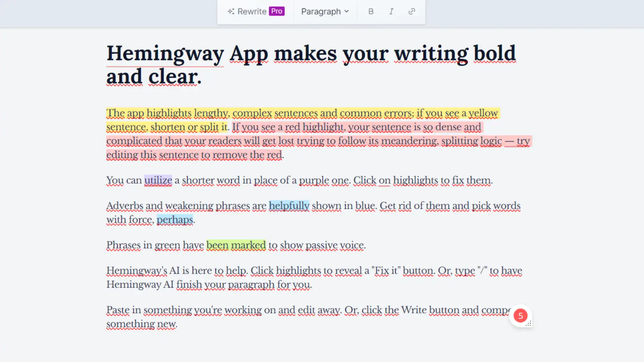Click the sentence "Get rid of them and pick words"
Image resolution: width=644 pixels, height=362 pixels.
(x=450, y=206)
